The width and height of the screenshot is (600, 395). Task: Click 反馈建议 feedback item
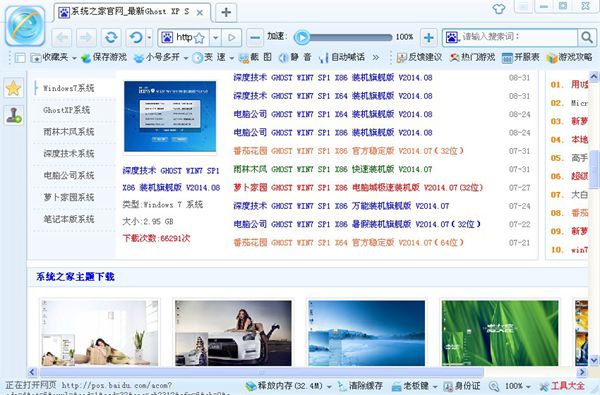(x=419, y=57)
